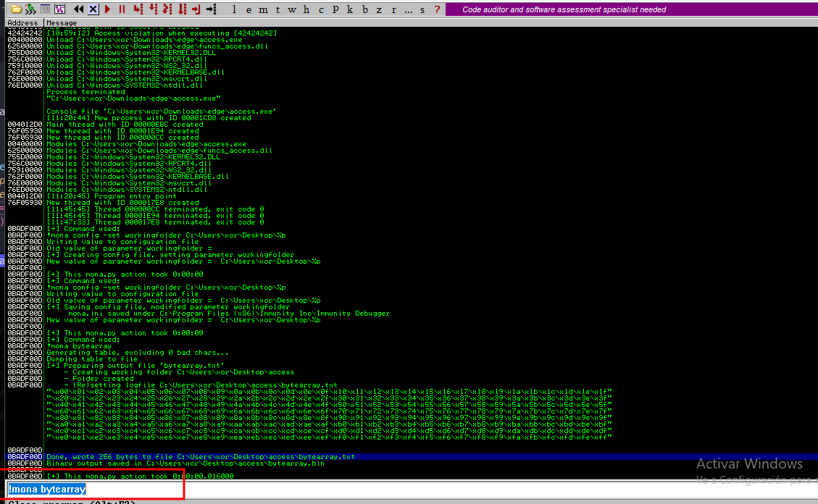Click the 'Code auditor' purple banner link
This screenshot has width=818, height=504.
point(565,9)
